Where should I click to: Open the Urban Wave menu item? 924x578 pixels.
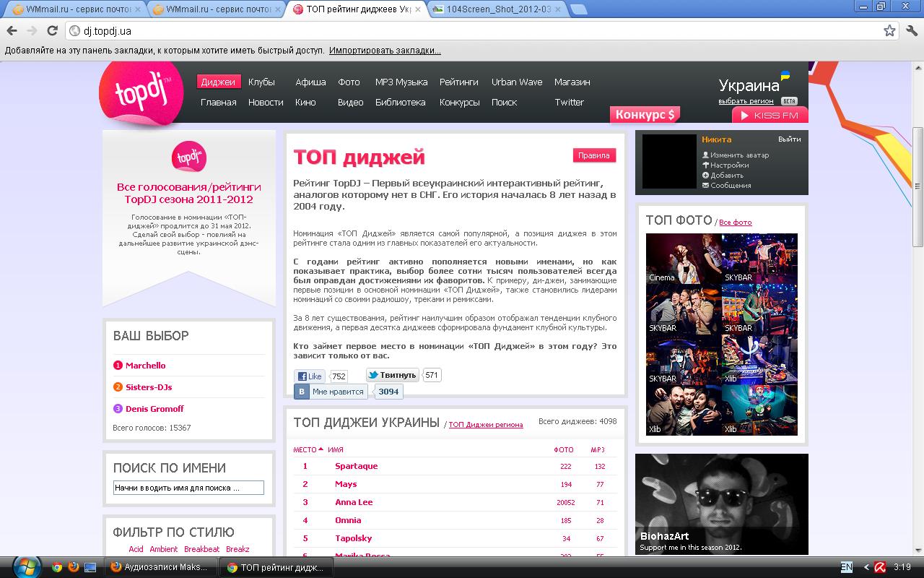point(517,82)
